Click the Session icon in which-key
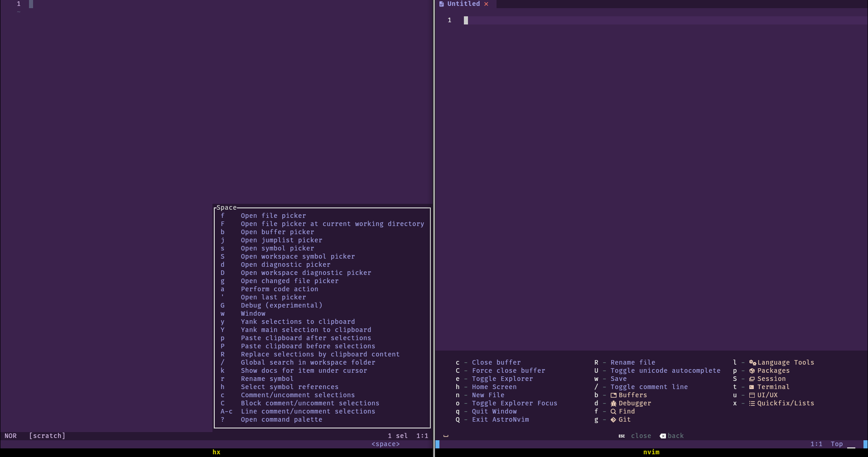The width and height of the screenshot is (868, 457). tap(752, 379)
